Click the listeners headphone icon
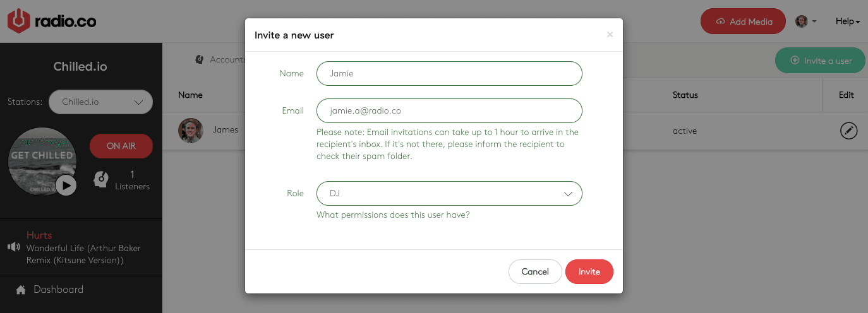The image size is (868, 313). point(101,179)
